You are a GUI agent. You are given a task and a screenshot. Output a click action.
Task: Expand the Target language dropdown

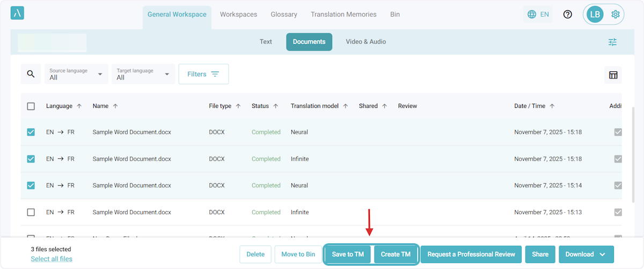143,74
